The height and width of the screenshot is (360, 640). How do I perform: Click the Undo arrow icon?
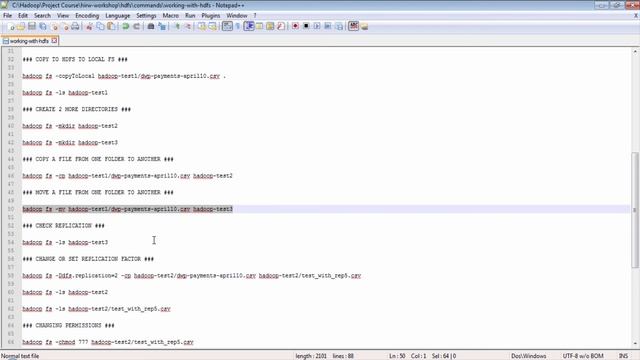(126, 27)
